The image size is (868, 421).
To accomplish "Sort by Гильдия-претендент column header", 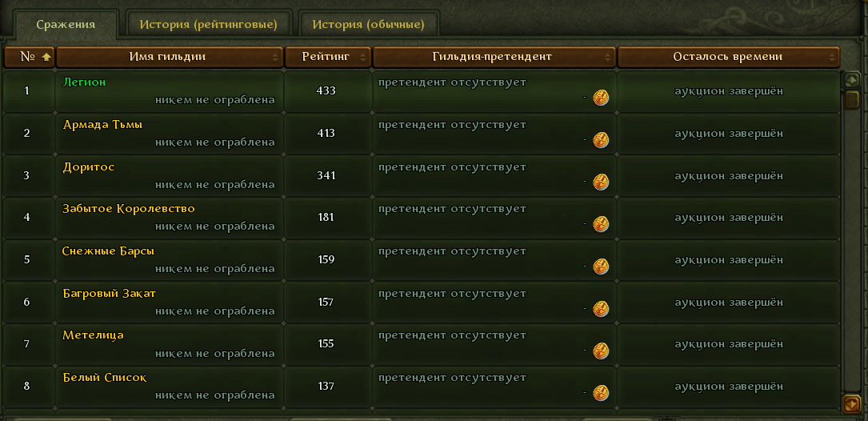I will click(x=495, y=57).
